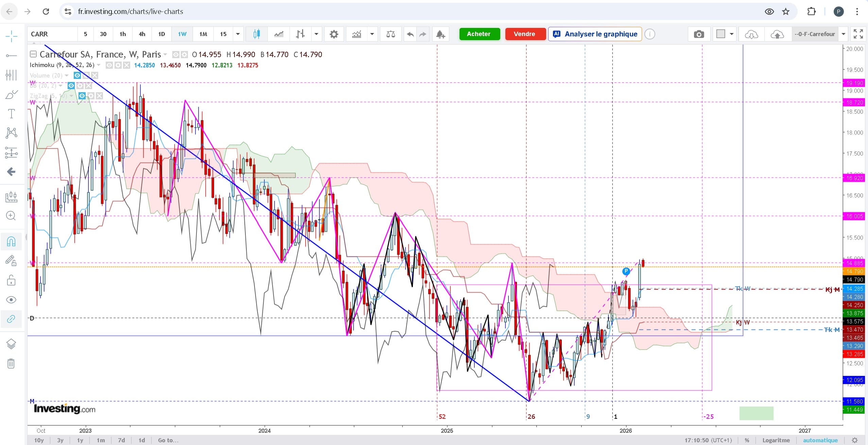
Task: Click the CARR symbol search field
Action: click(x=52, y=34)
